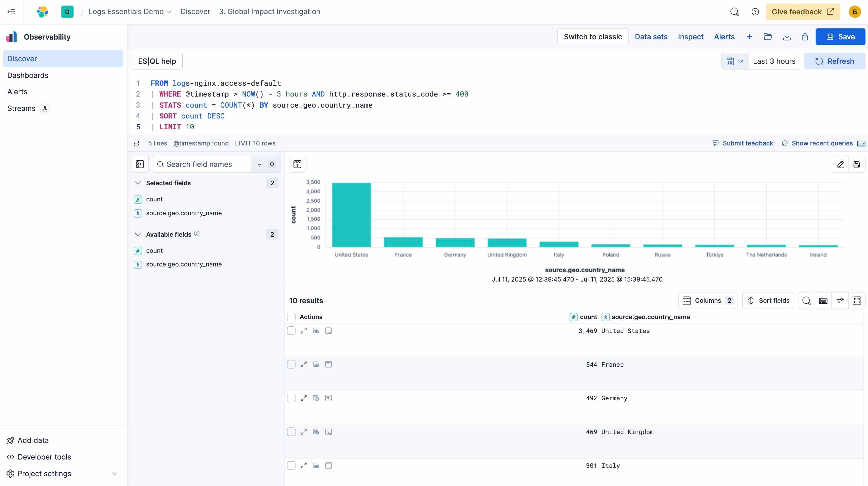Click the new session plus icon
The image size is (868, 486).
click(x=749, y=37)
